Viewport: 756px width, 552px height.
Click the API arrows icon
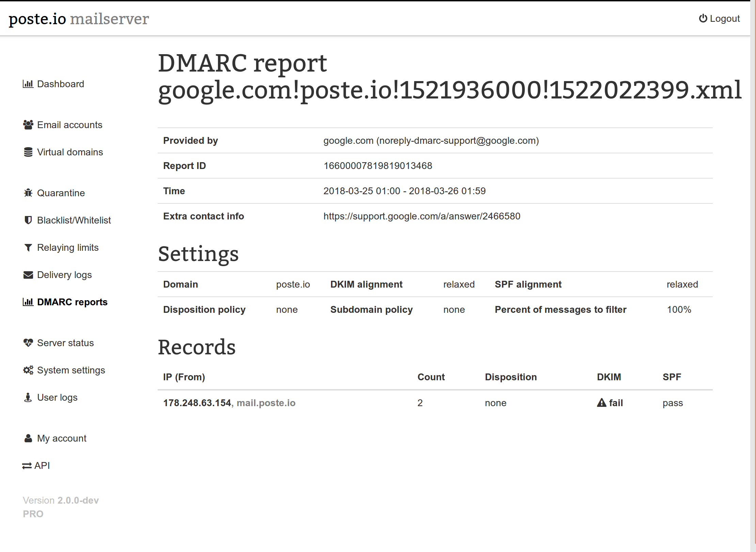[x=27, y=466]
